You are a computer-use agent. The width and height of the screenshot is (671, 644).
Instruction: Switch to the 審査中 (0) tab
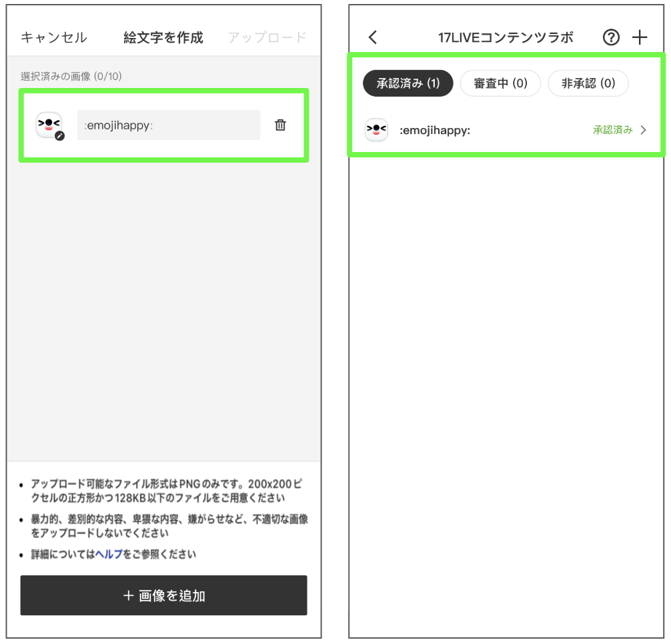tap(500, 83)
